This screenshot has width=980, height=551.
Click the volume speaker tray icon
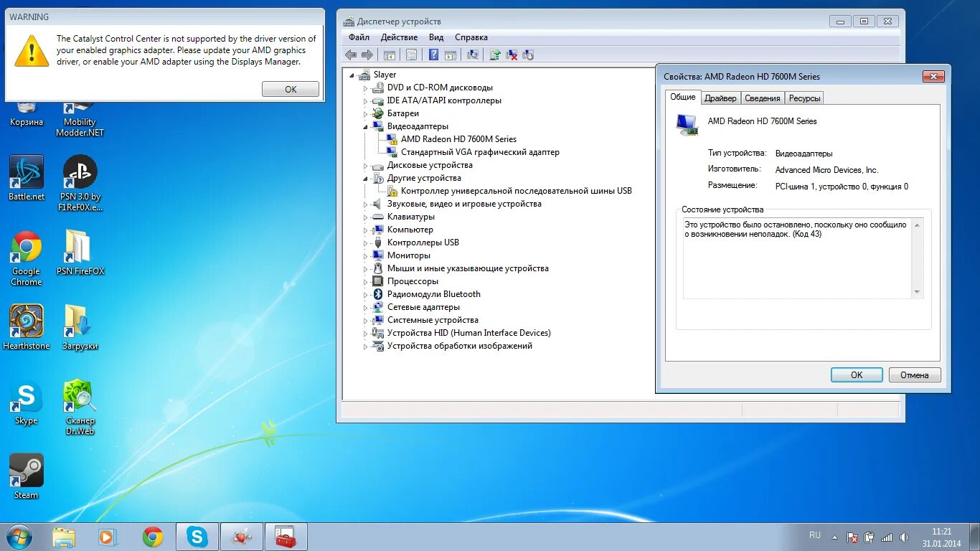[905, 537]
